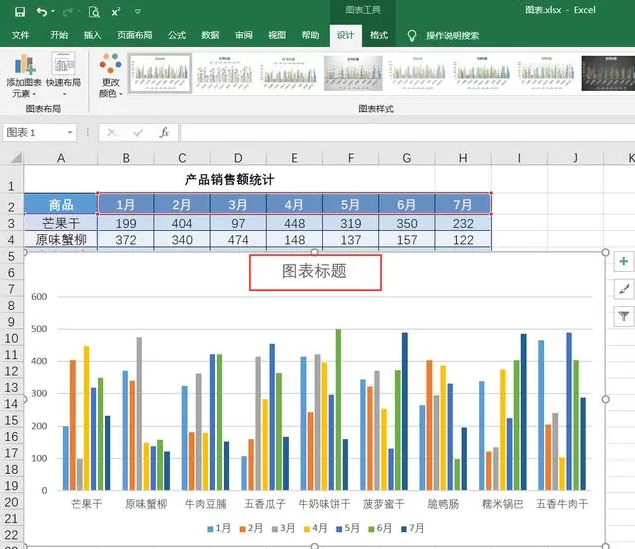
Task: Open 快速布局 dropdown button
Action: click(64, 75)
